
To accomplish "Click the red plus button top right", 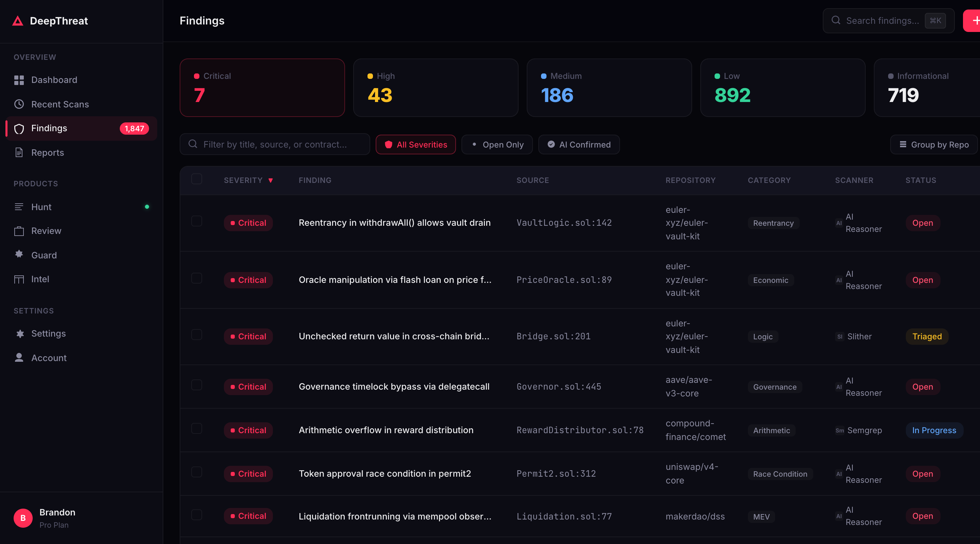I will (974, 21).
